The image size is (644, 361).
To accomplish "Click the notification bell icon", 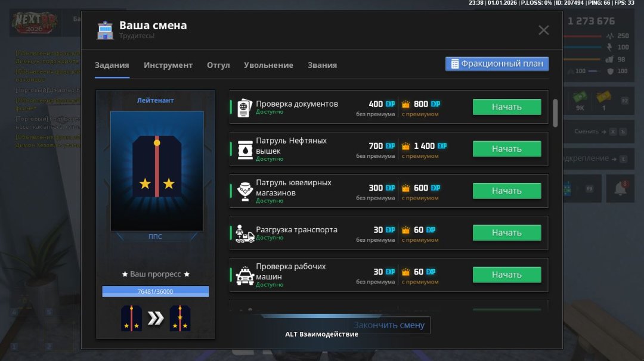I will click(x=620, y=188).
